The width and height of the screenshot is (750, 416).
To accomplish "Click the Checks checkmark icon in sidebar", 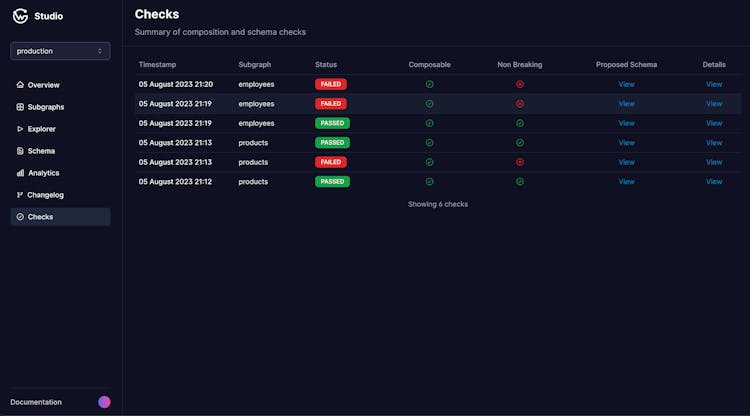I will coord(20,217).
